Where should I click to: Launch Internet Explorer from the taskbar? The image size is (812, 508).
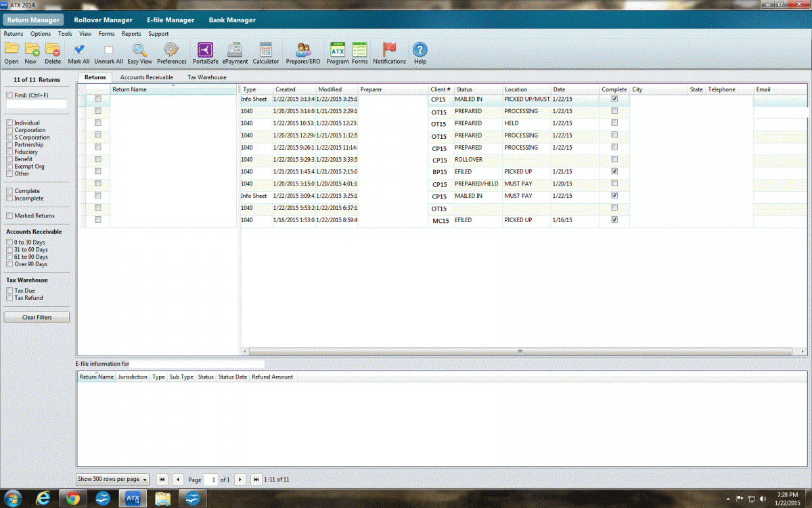(x=45, y=499)
